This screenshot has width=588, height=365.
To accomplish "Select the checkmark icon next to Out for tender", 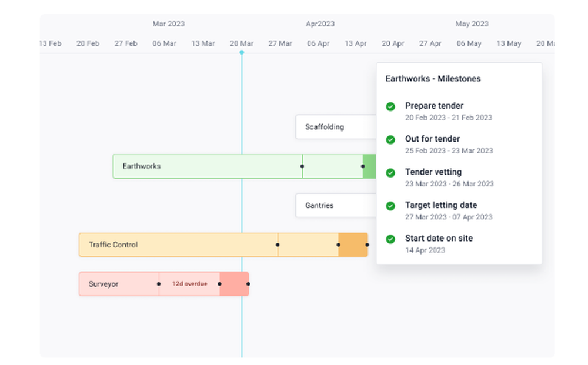I will tap(390, 140).
